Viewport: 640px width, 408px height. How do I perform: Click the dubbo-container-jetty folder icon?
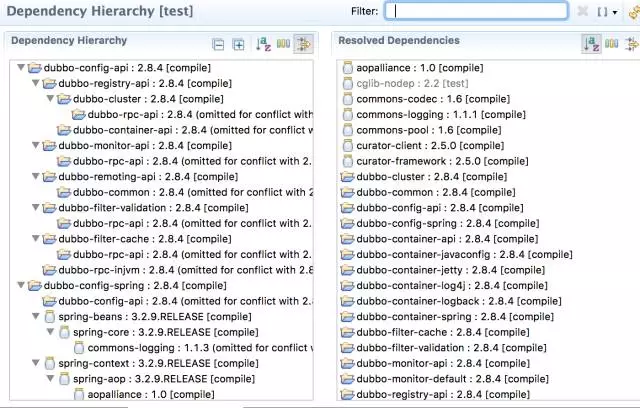tap(346, 270)
